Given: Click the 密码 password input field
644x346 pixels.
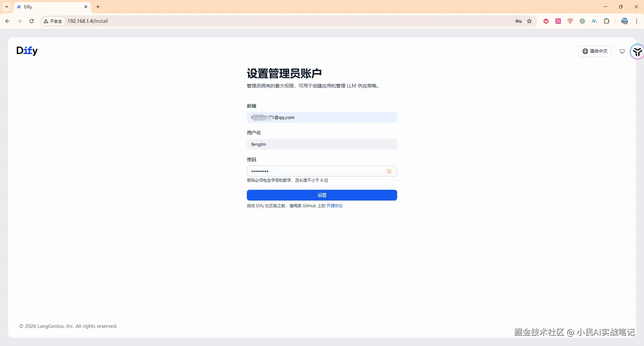Looking at the screenshot, I should 322,171.
